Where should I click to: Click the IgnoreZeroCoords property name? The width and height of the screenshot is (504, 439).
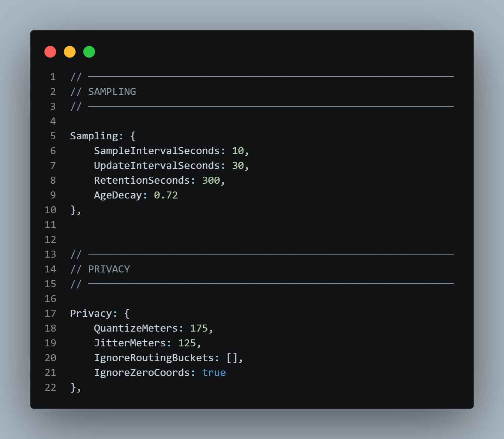pyautogui.click(x=142, y=373)
